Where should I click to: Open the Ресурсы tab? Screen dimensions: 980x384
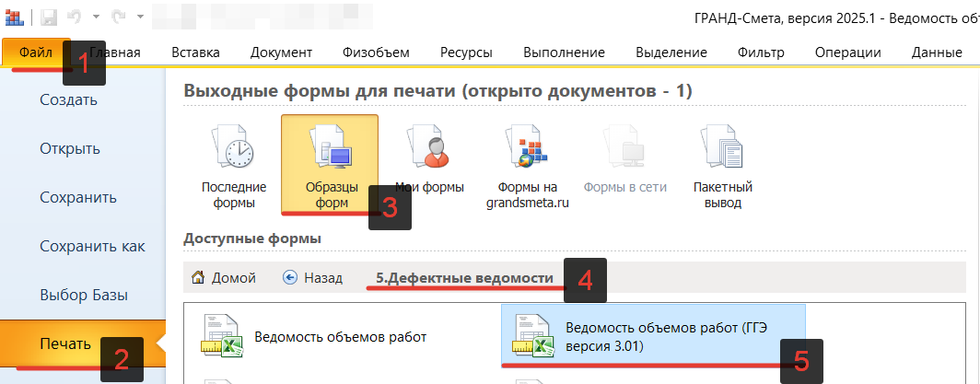(466, 52)
